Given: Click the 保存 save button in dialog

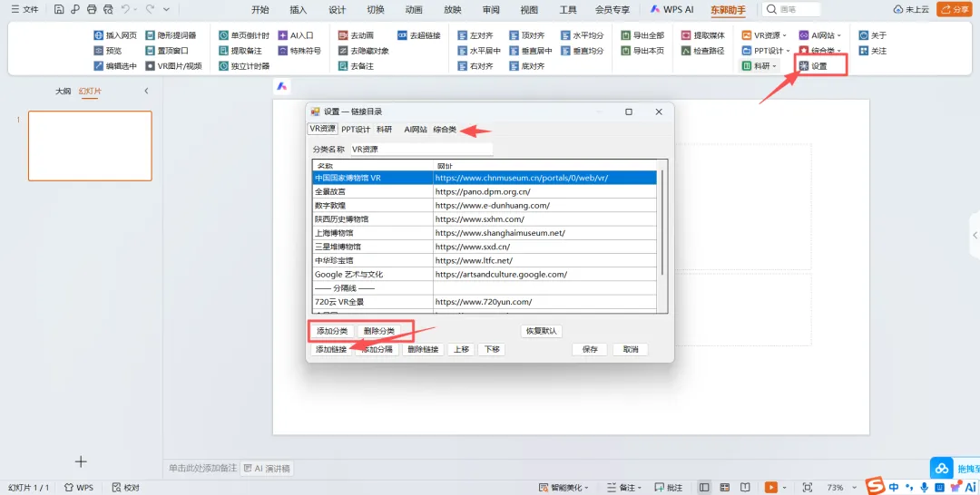Looking at the screenshot, I should (590, 350).
